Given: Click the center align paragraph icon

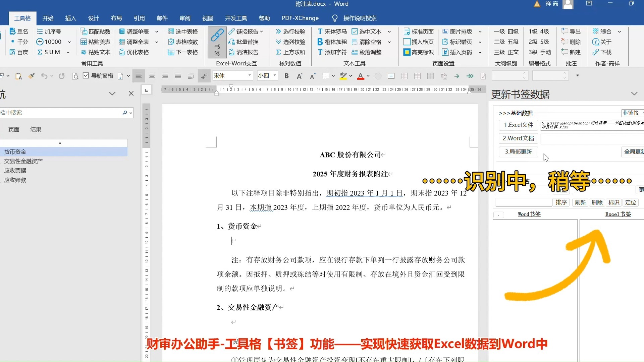Looking at the screenshot, I should (x=152, y=76).
